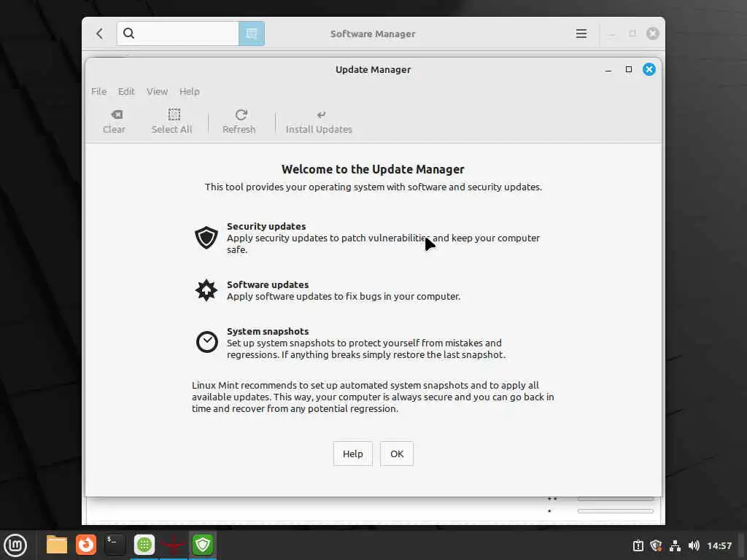Click 'Welcome to the Update Manager' title
747x560 pixels.
373,169
